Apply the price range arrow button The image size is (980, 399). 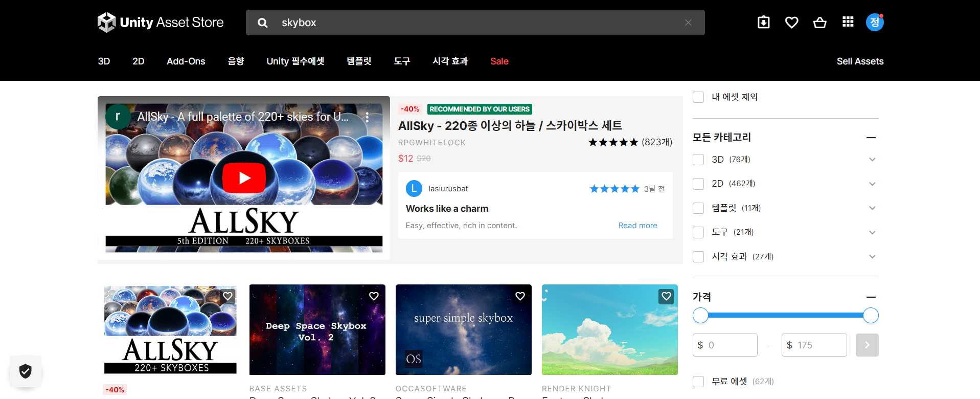click(867, 345)
